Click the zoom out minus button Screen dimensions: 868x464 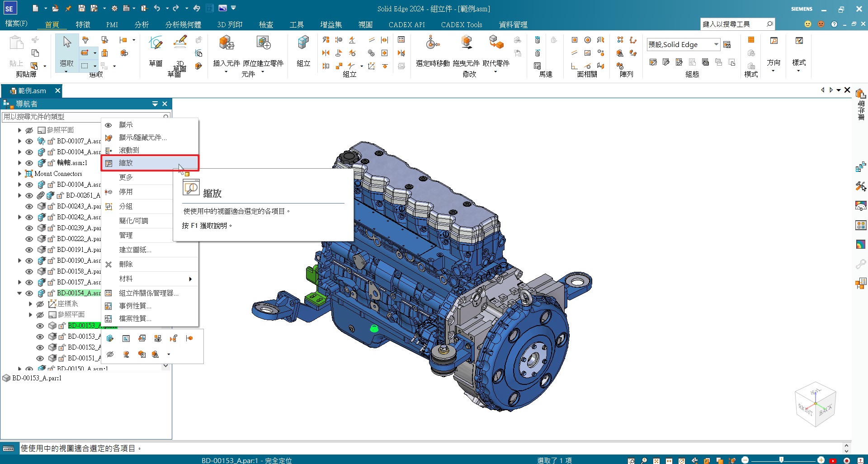point(745,460)
